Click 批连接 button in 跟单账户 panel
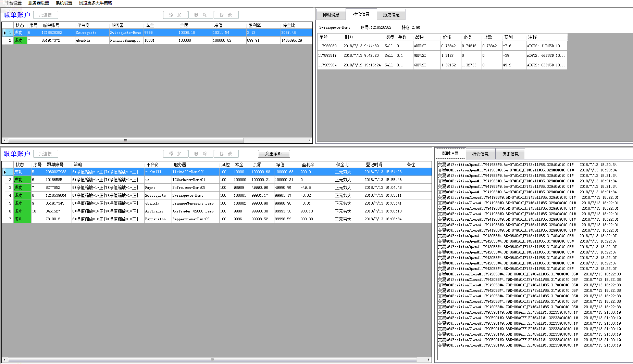Screen dimensions: 633x364 point(46,154)
